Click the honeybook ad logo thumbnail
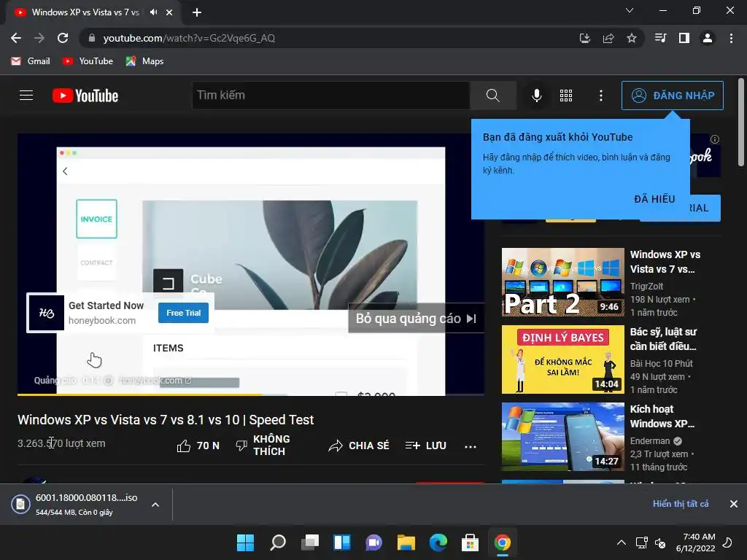This screenshot has height=560, width=747. [x=46, y=313]
